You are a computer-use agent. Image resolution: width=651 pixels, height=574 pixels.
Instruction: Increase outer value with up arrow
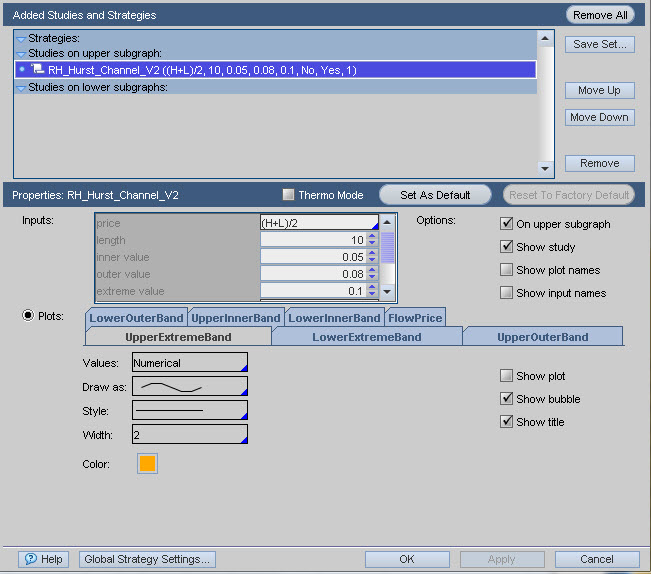pyautogui.click(x=372, y=270)
